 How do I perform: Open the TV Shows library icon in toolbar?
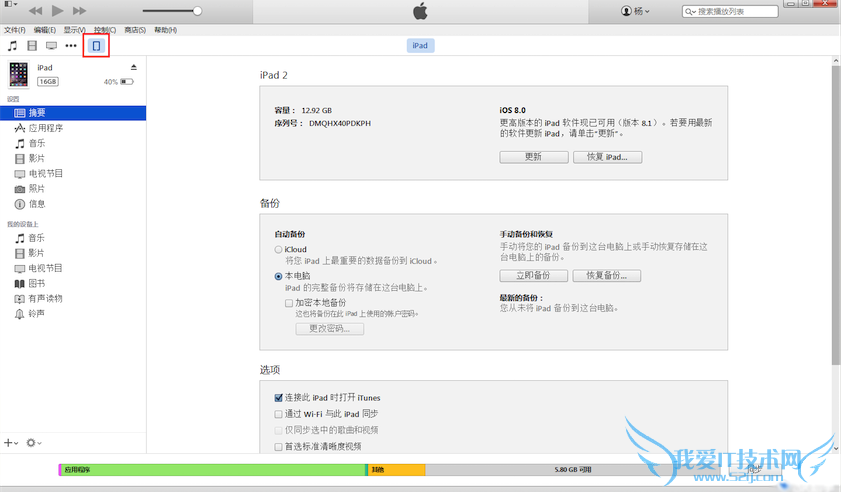pyautogui.click(x=51, y=46)
